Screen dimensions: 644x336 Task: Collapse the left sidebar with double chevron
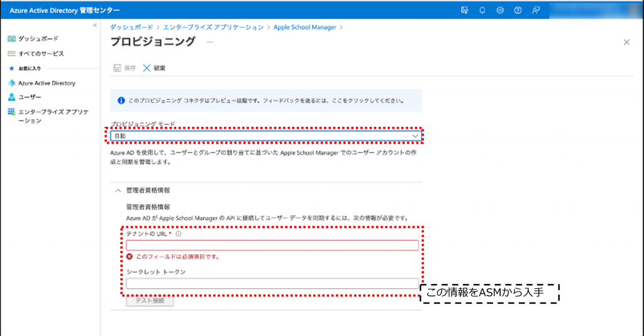95,26
